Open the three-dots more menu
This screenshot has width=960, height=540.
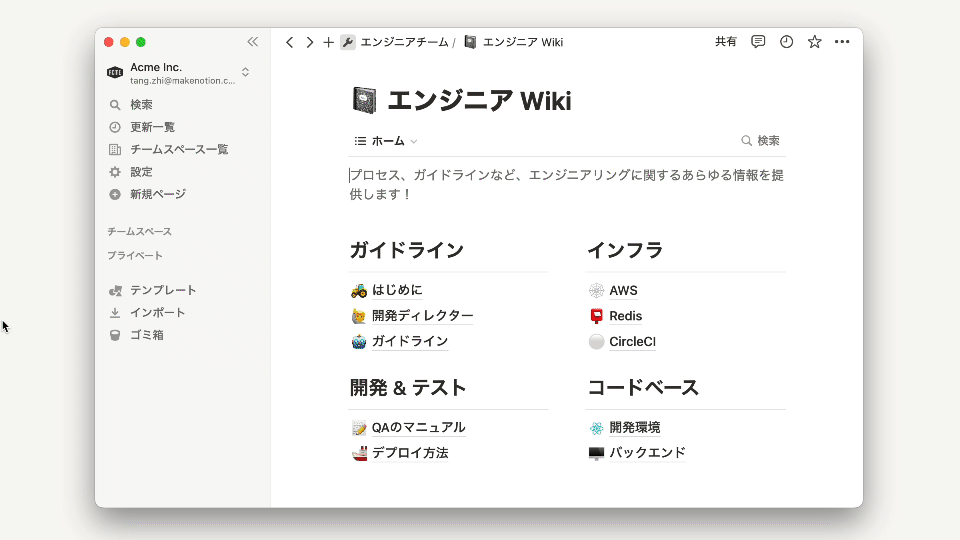click(842, 42)
